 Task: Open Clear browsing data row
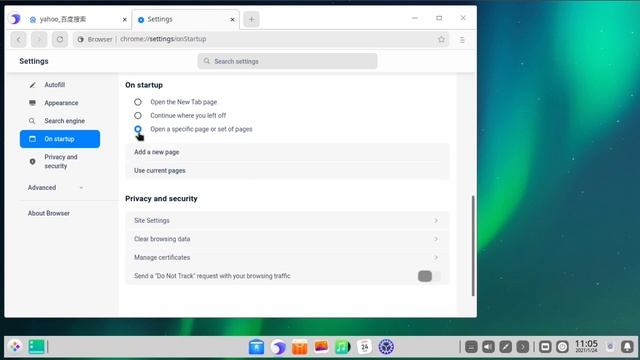click(x=287, y=239)
